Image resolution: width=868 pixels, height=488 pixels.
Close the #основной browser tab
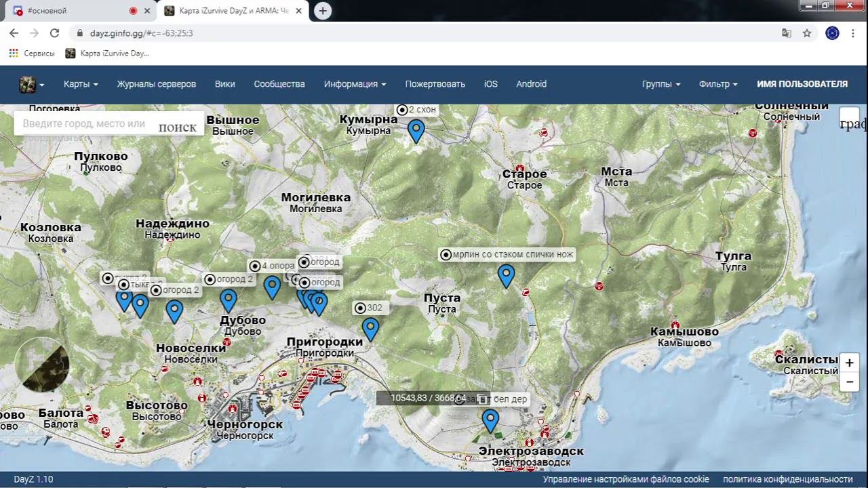point(147,11)
